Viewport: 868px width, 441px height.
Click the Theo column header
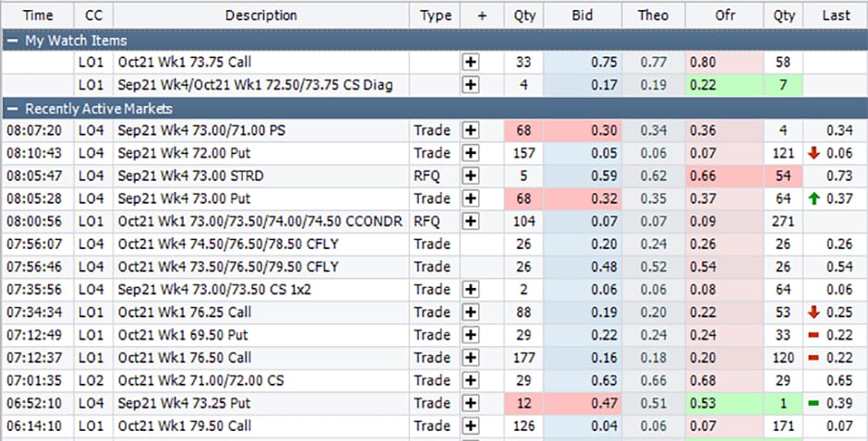coord(653,16)
